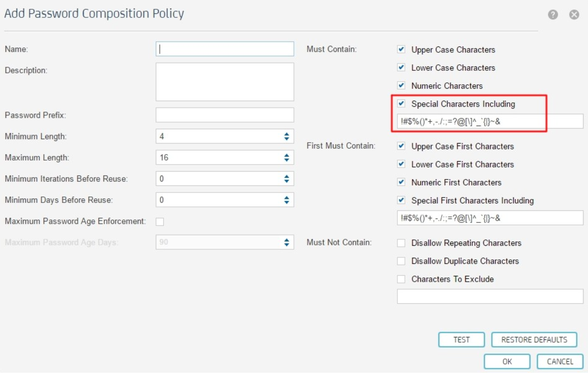Focus the Name text field
Image resolution: width=588 pixels, height=374 pixels.
(x=225, y=49)
